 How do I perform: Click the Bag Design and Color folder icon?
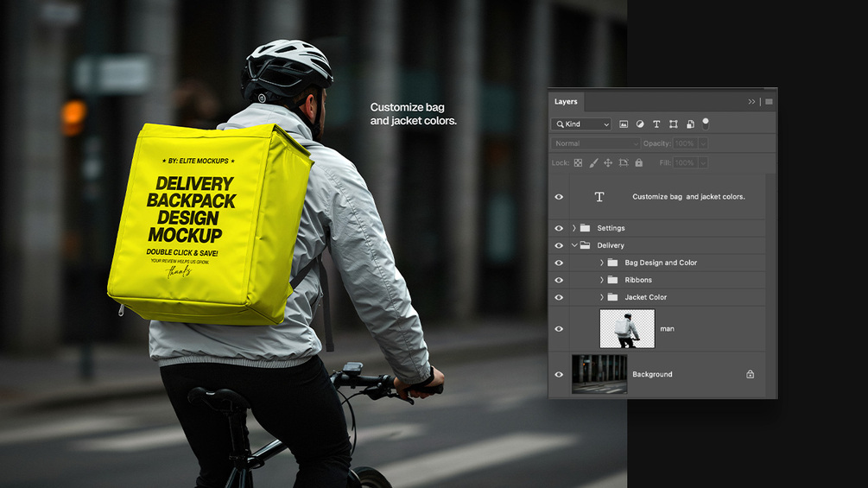tap(612, 263)
